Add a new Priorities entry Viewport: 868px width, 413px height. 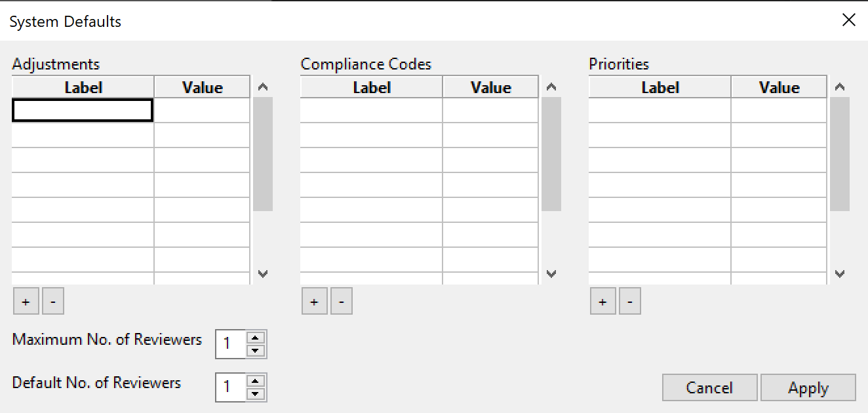point(602,302)
